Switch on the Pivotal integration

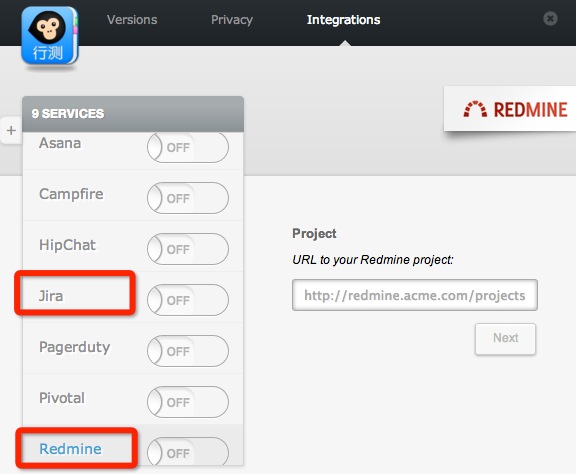click(188, 402)
